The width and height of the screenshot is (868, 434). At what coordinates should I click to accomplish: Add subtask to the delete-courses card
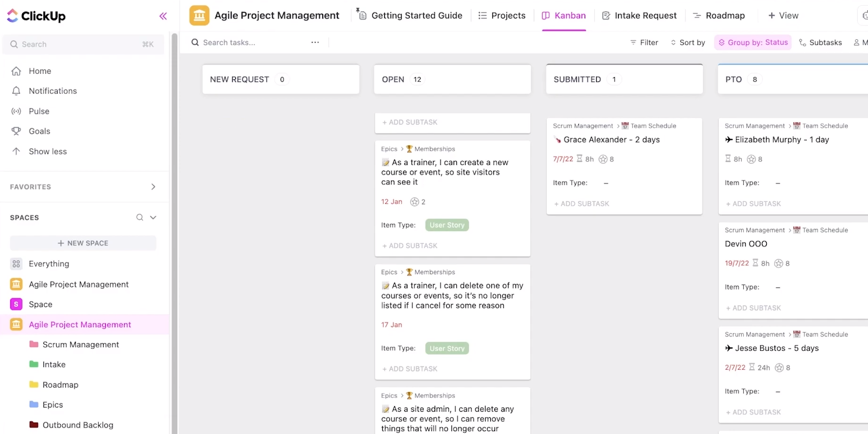coord(410,369)
